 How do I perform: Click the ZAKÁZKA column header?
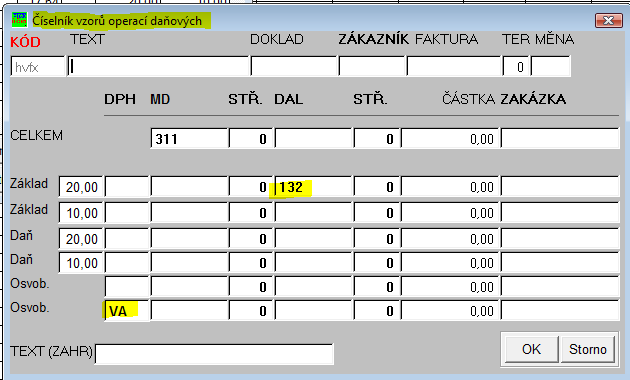click(x=534, y=99)
